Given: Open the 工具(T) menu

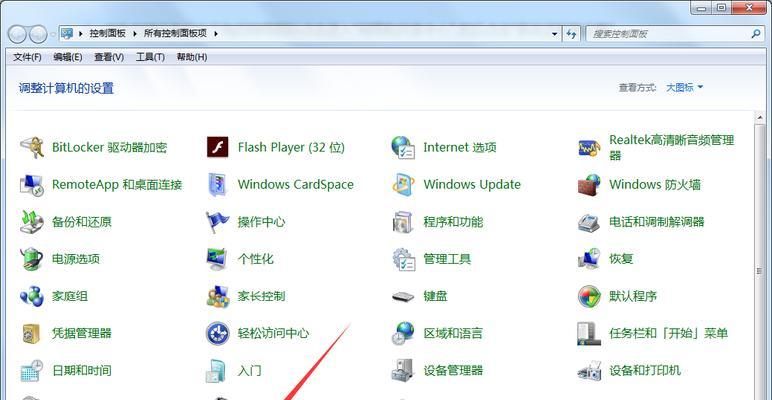Looking at the screenshot, I should (x=150, y=57).
